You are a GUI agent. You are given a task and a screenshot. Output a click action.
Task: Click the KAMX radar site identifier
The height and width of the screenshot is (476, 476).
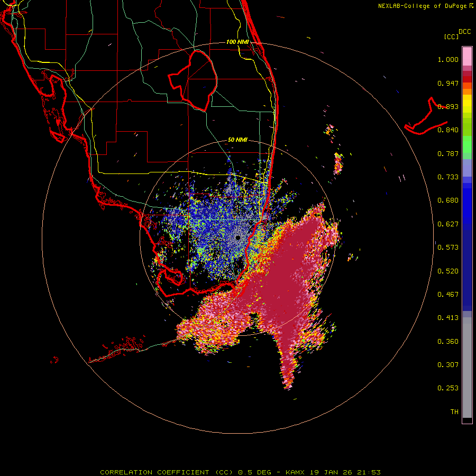click(296, 472)
